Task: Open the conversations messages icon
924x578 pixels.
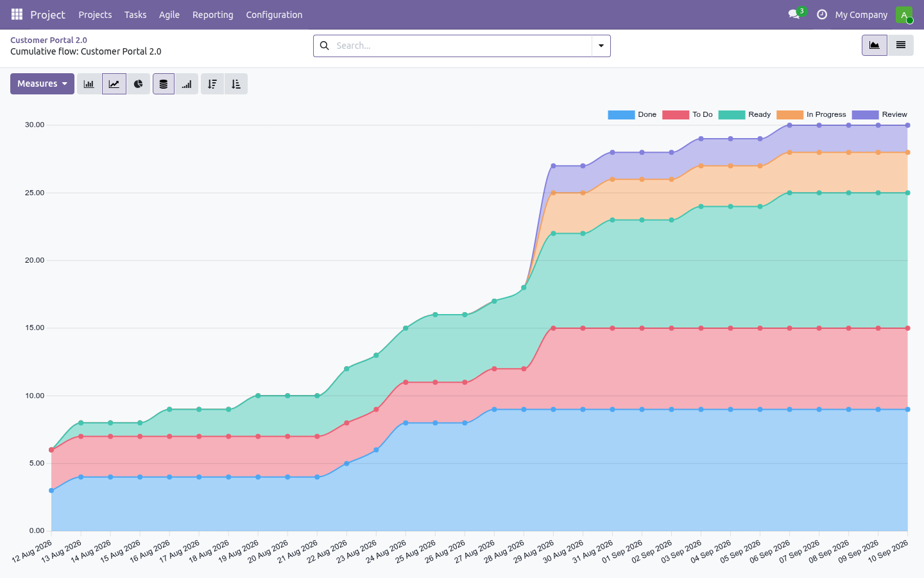Action: click(794, 14)
